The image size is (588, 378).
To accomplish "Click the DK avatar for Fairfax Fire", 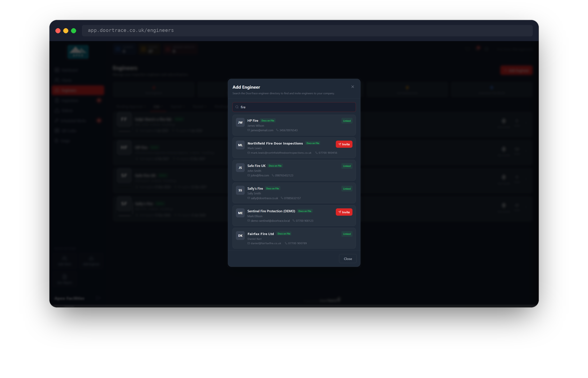I will coord(240,236).
